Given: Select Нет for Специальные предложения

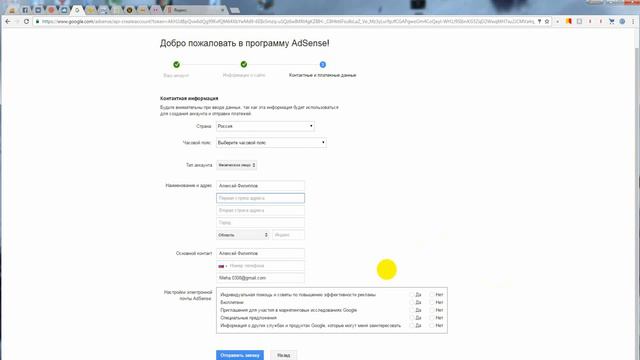Looking at the screenshot, I should pyautogui.click(x=432, y=318).
